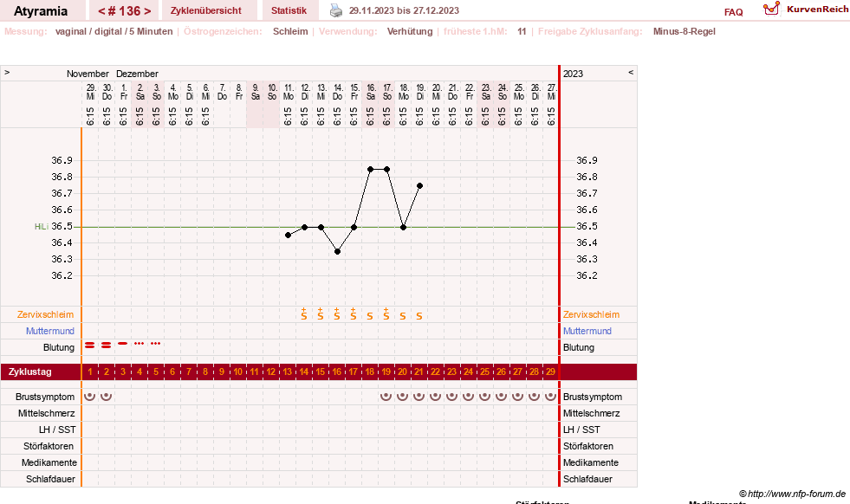Viewport: 850px width, 504px height.
Task: Click the heavy bleeding icon on cycle day 1
Action: (x=90, y=345)
